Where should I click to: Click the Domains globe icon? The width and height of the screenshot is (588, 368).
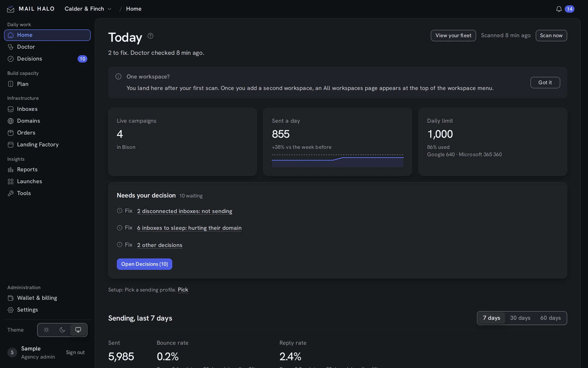click(11, 121)
